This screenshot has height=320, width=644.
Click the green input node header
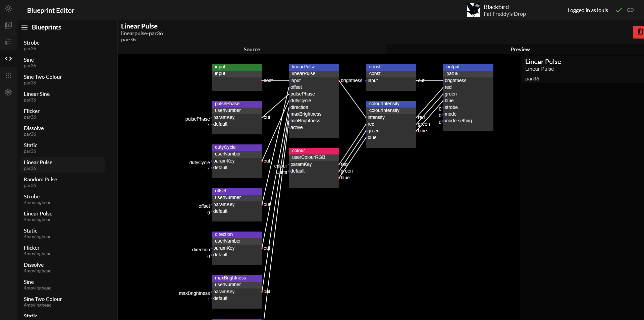pos(236,67)
